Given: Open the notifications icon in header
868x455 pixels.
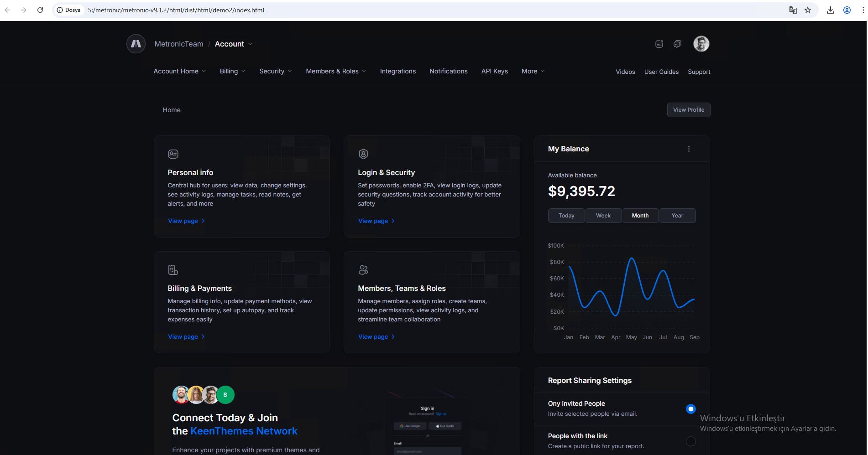Looking at the screenshot, I should [659, 44].
